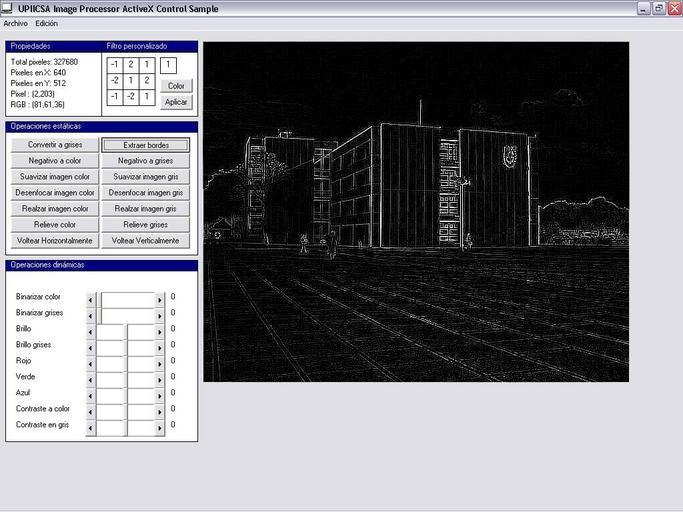Select the bottom-middle matrix cell -2
This screenshot has width=683, height=512.
(x=131, y=97)
